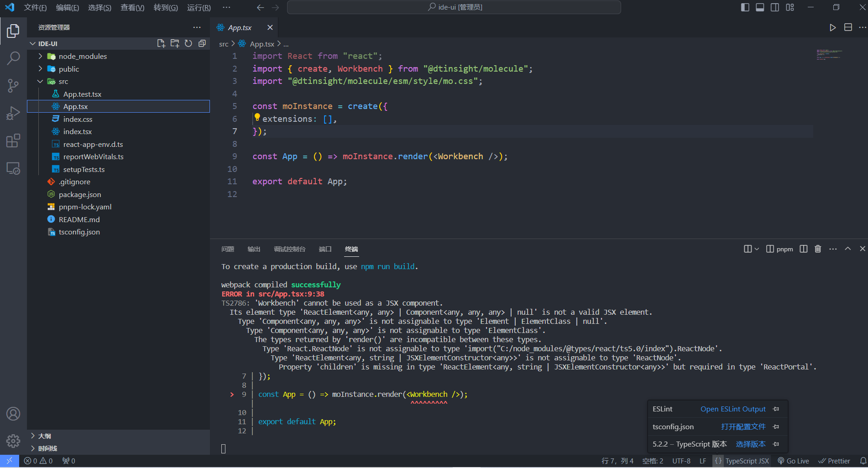
Task: Run the active App.tsx file
Action: pyautogui.click(x=832, y=27)
